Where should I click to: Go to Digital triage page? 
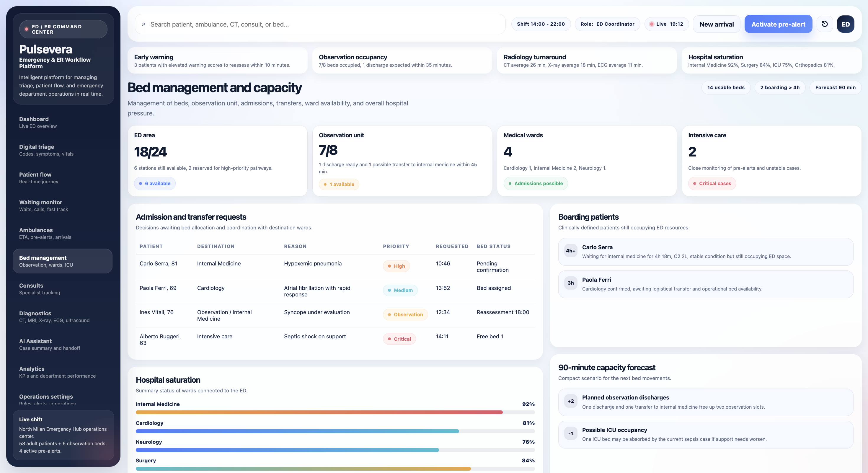62,150
